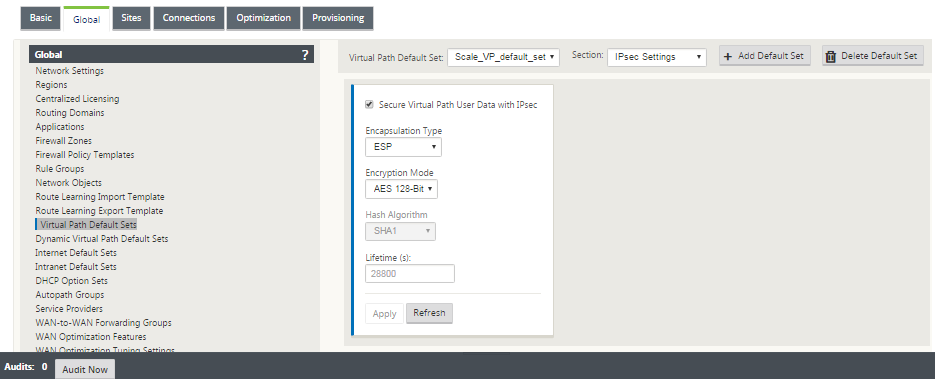Select Route Learning Import Template
The image size is (935, 381).
click(100, 197)
